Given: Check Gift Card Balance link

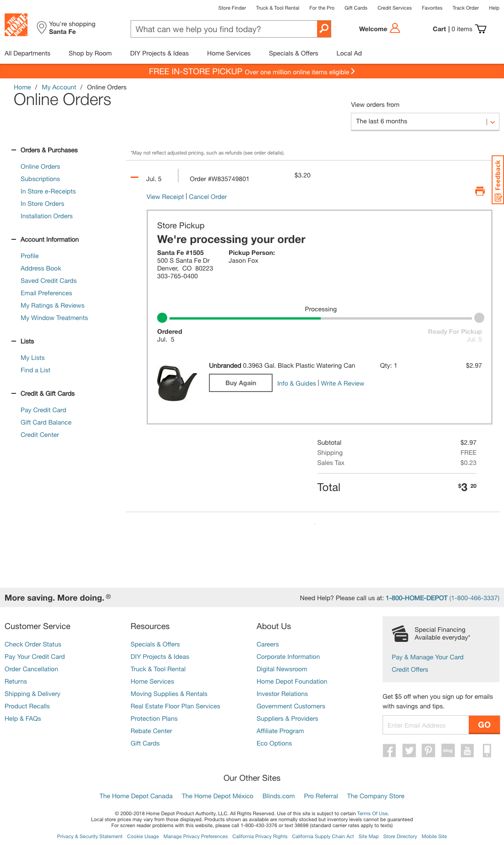Looking at the screenshot, I should [x=46, y=422].
